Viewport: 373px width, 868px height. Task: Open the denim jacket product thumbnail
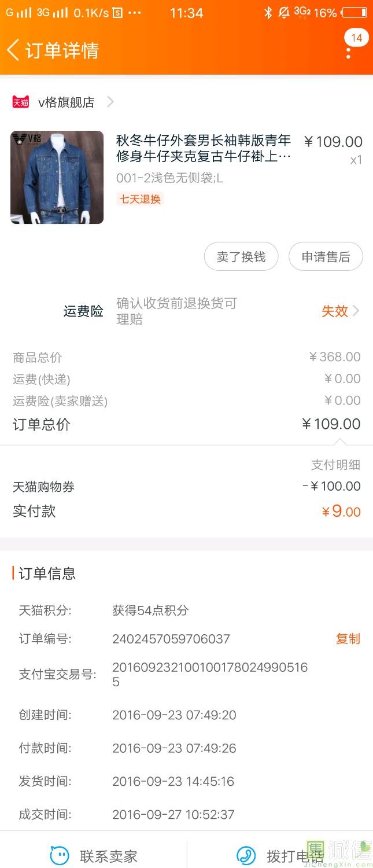[57, 177]
